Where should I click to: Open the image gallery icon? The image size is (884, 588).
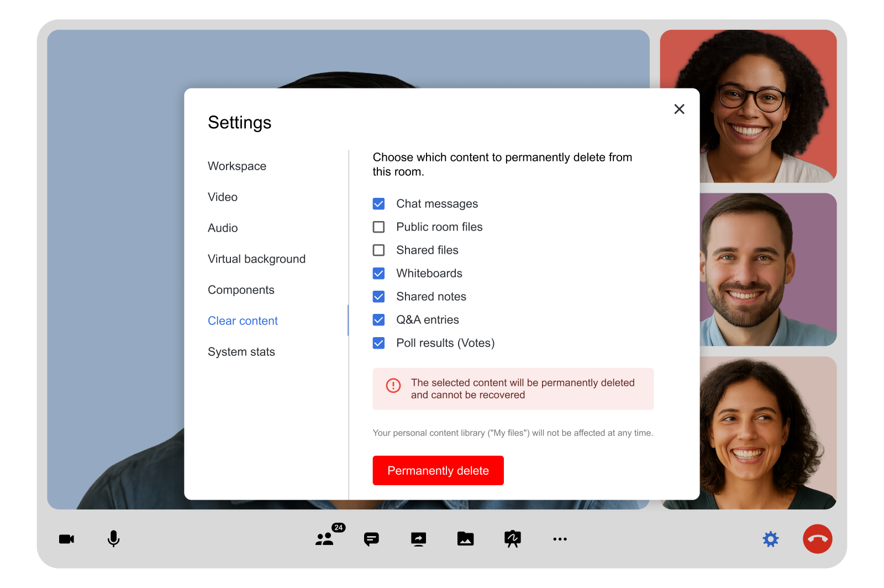coord(466,539)
